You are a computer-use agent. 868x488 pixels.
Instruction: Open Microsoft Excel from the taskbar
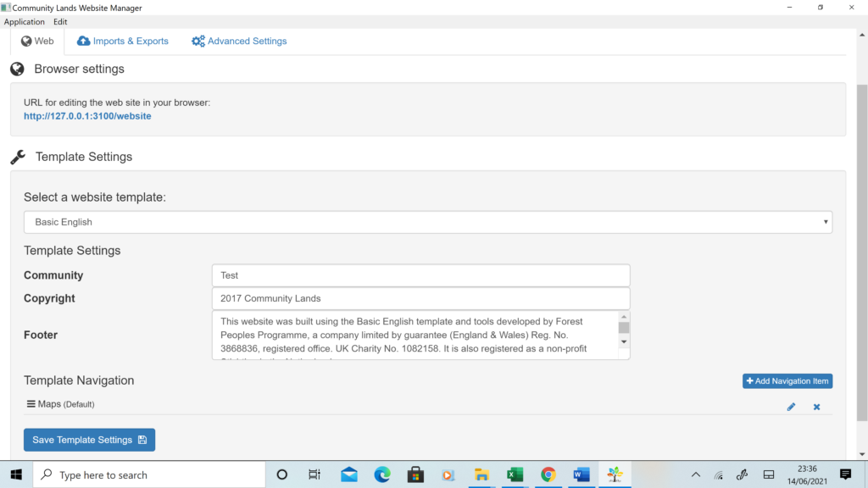[x=515, y=474]
